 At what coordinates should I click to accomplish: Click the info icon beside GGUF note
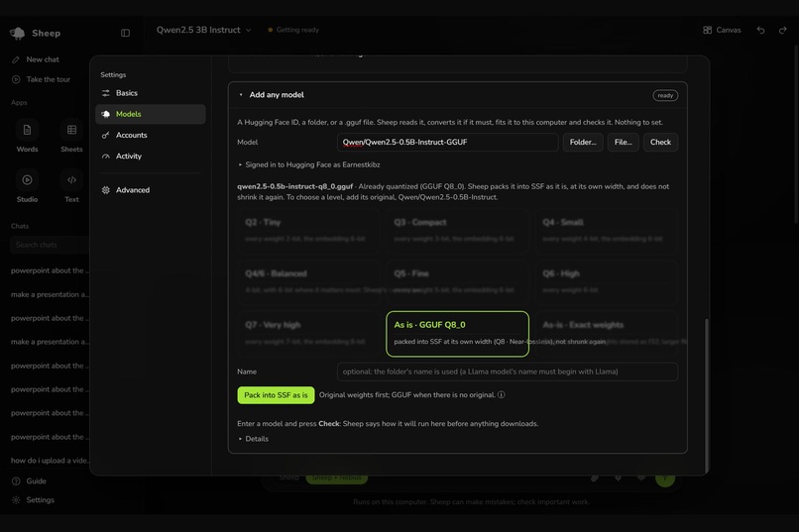pos(502,395)
